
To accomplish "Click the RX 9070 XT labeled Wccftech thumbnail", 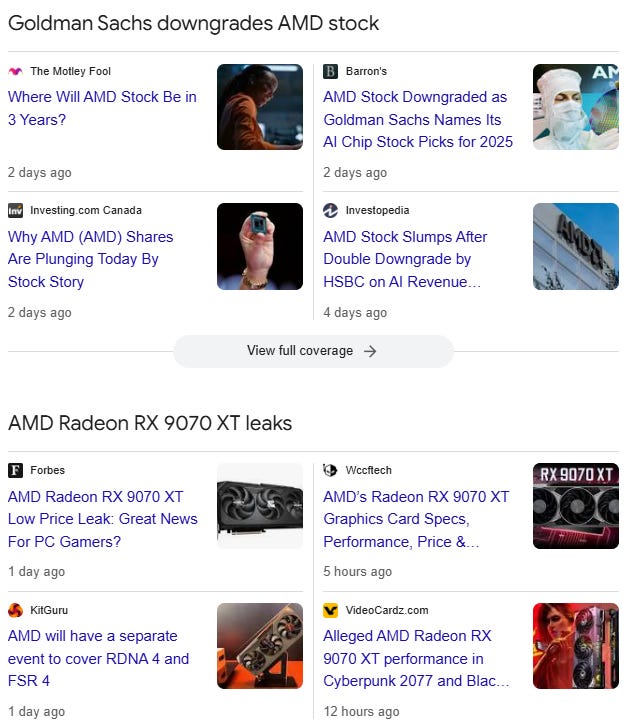I will coord(576,506).
